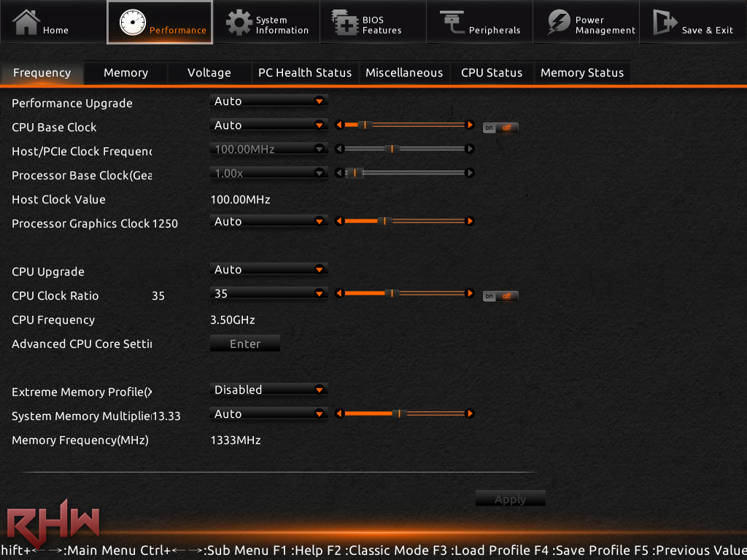
Task: Expand the Performance Upgrade dropdown
Action: [268, 101]
